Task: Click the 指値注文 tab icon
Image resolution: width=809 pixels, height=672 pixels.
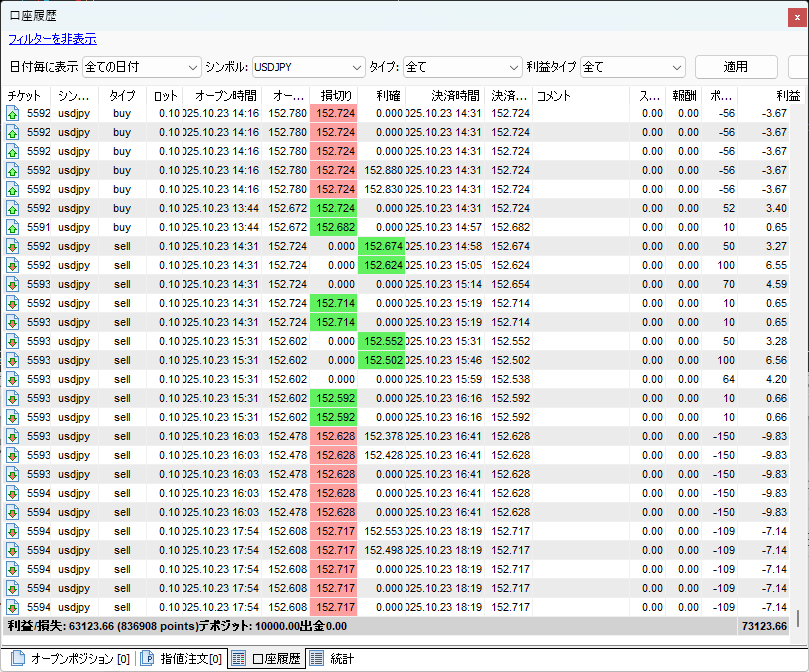Action: (146, 658)
